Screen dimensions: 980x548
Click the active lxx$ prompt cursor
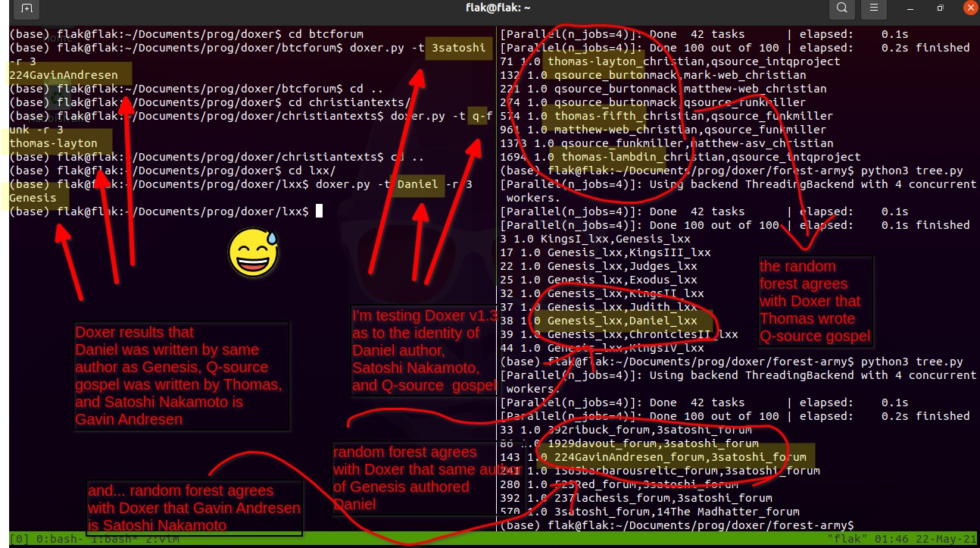319,211
